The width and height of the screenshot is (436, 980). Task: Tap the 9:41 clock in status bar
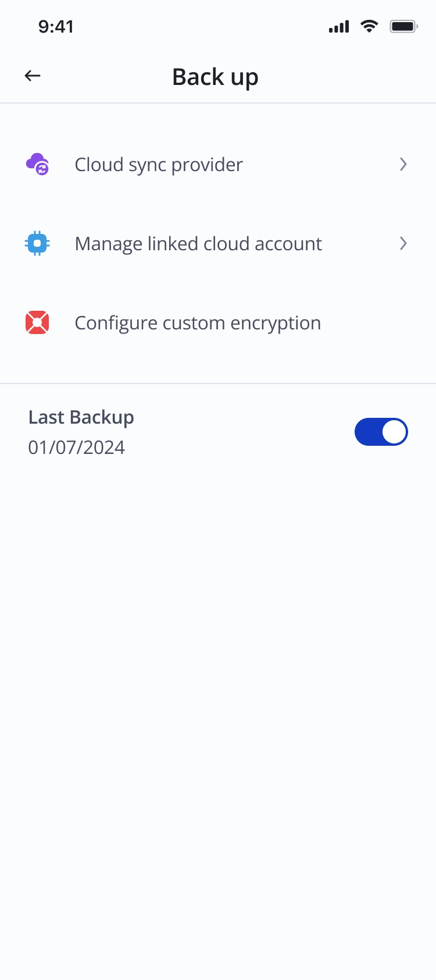[56, 27]
